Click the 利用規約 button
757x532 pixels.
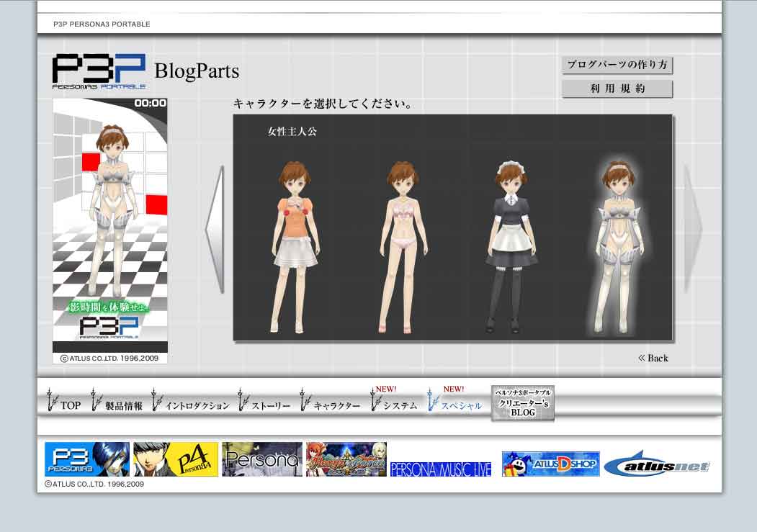tap(617, 89)
